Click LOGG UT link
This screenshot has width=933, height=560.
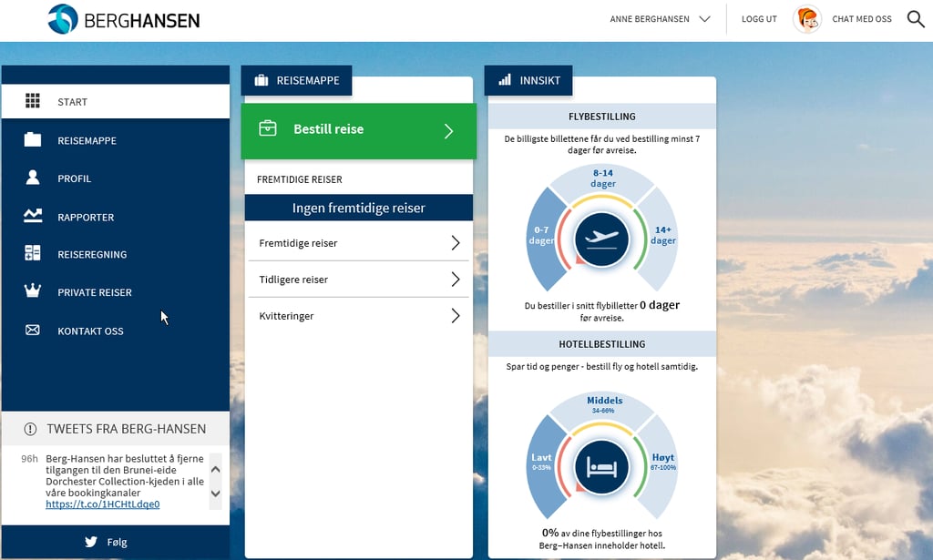(x=759, y=19)
